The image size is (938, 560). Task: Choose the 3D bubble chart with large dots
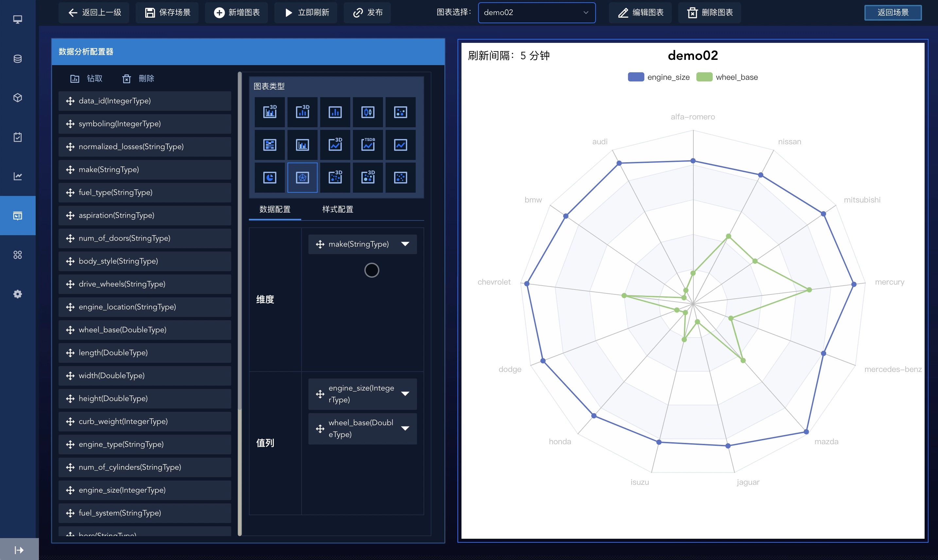coord(368,178)
